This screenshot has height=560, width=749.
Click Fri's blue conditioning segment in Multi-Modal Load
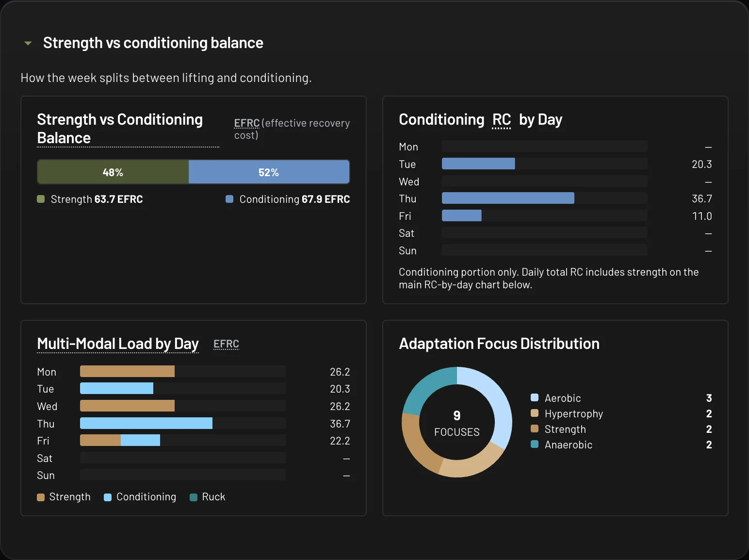(140, 441)
